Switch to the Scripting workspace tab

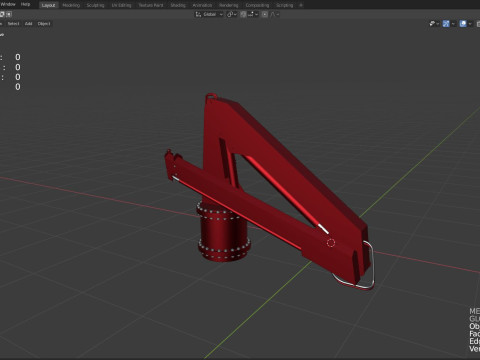point(284,5)
